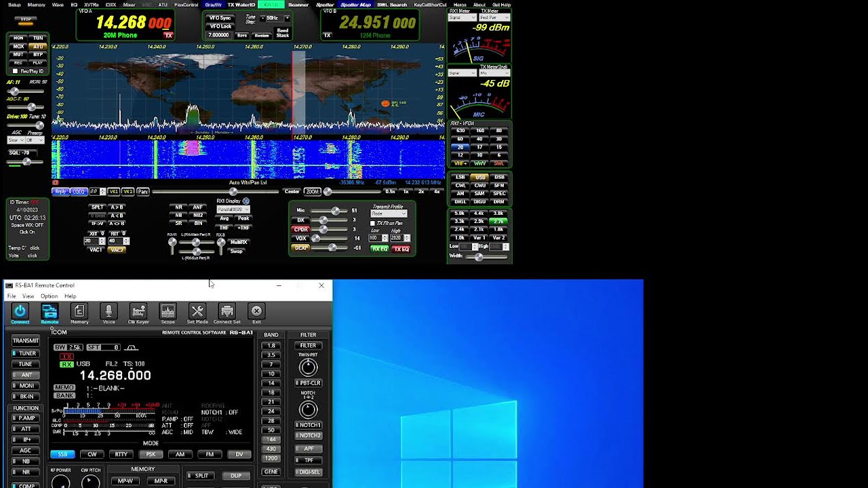Click the 7.000000 frequency input field

tap(220, 35)
